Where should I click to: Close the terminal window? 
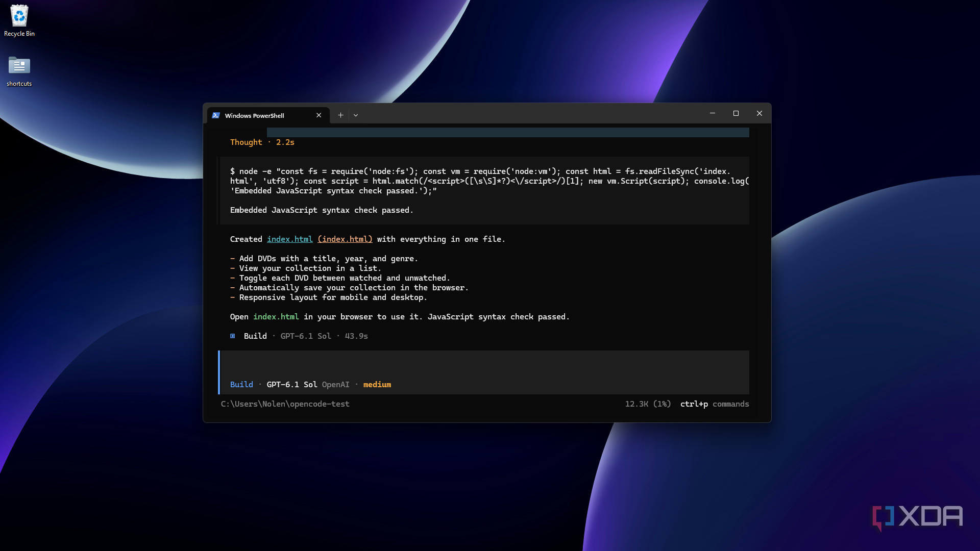point(759,113)
